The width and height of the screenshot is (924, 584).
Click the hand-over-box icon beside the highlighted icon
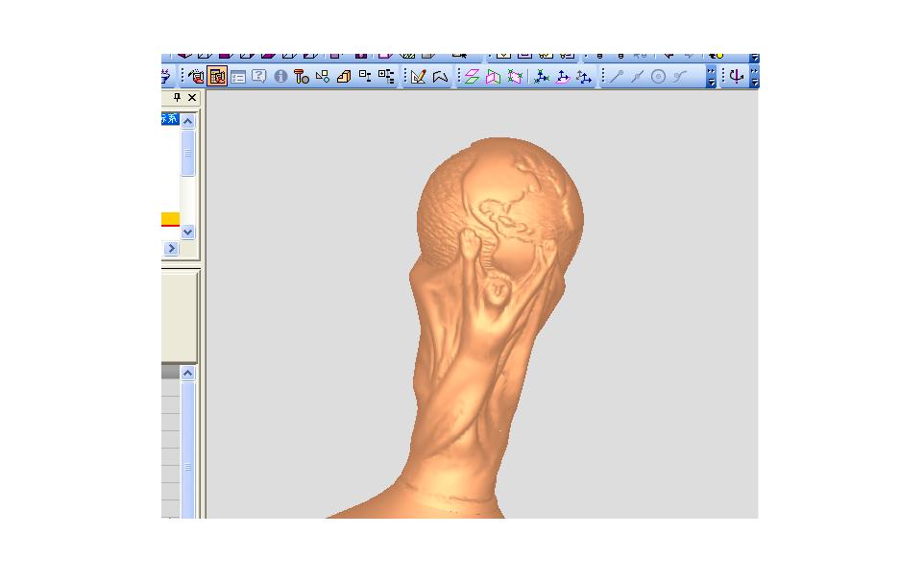point(196,77)
